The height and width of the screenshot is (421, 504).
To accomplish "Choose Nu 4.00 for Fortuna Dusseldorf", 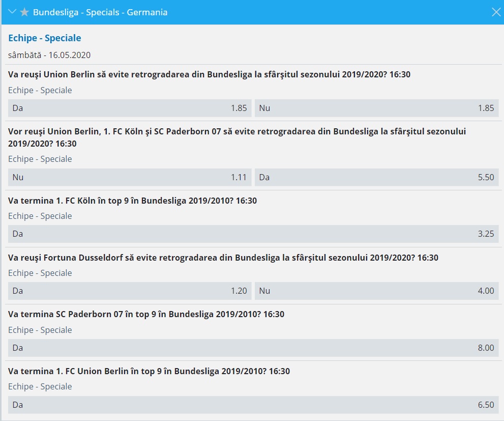I will point(376,291).
